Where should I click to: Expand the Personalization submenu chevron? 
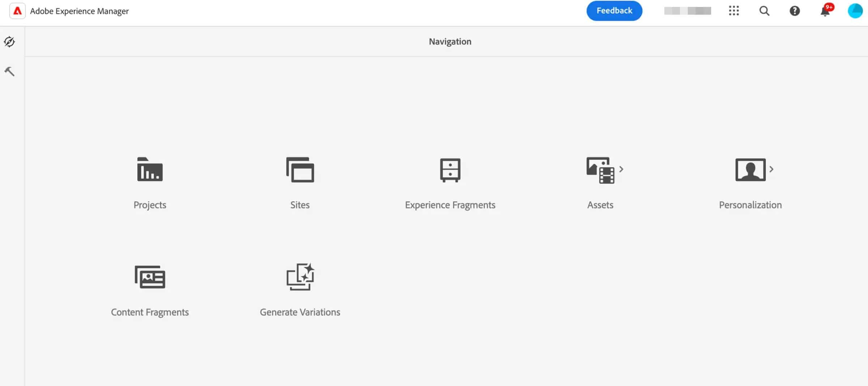pyautogui.click(x=771, y=169)
